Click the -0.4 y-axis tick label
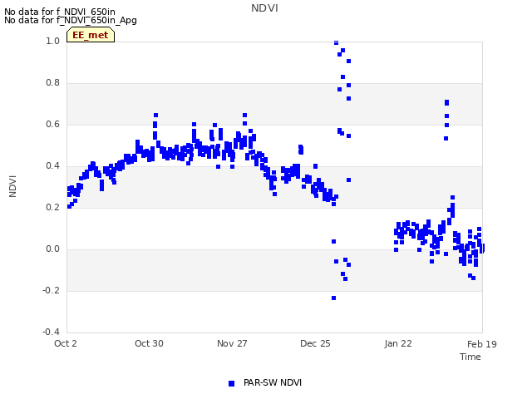 (x=51, y=332)
